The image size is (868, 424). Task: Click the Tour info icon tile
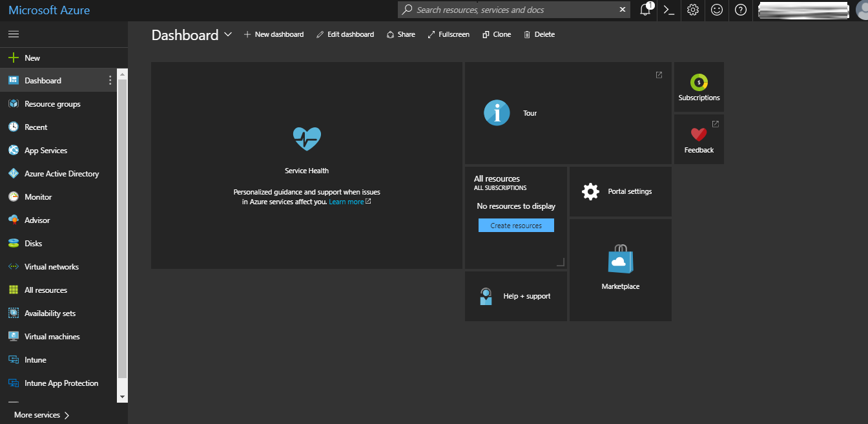coord(497,113)
